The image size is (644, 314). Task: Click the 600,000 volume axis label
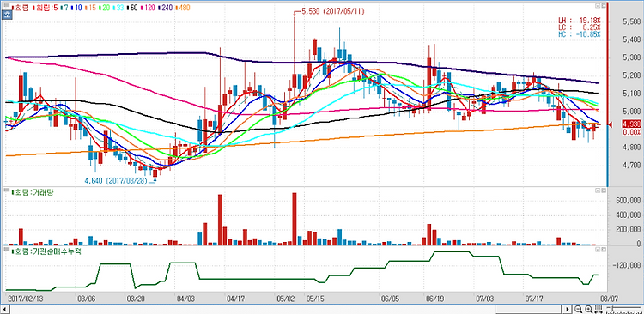629,200
